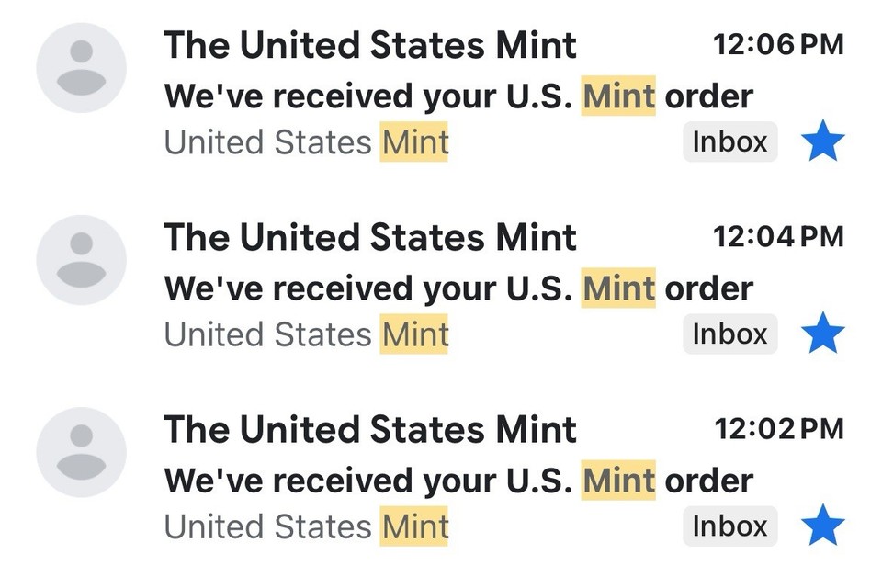Tap the 12:04 PM timestamp
This screenshot has height=588, width=882.
[777, 236]
